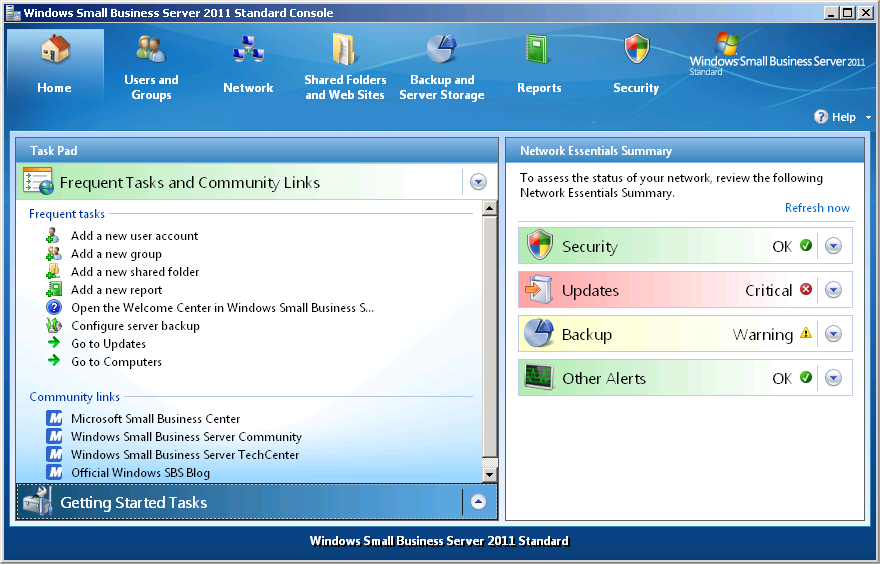Expand the Getting Started Tasks section
Screen dimensions: 880x564
(x=478, y=502)
